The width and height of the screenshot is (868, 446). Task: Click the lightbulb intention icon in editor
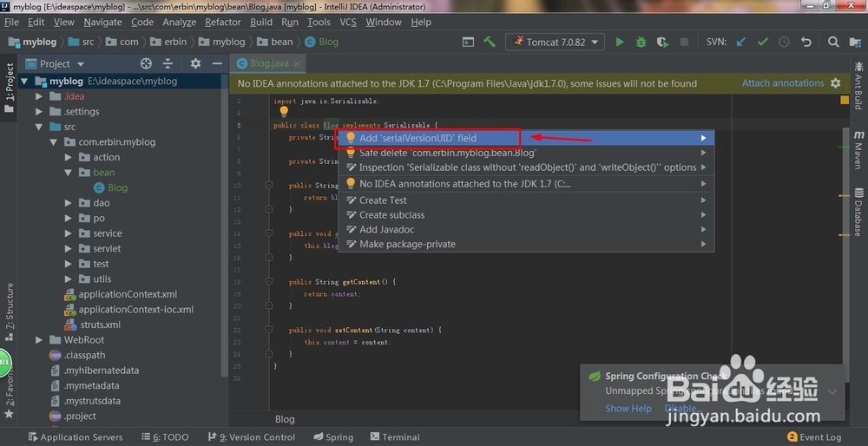(284, 111)
